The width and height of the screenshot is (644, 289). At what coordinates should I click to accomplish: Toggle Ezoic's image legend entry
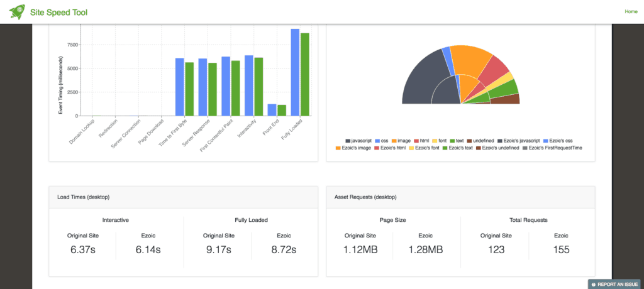(x=353, y=148)
